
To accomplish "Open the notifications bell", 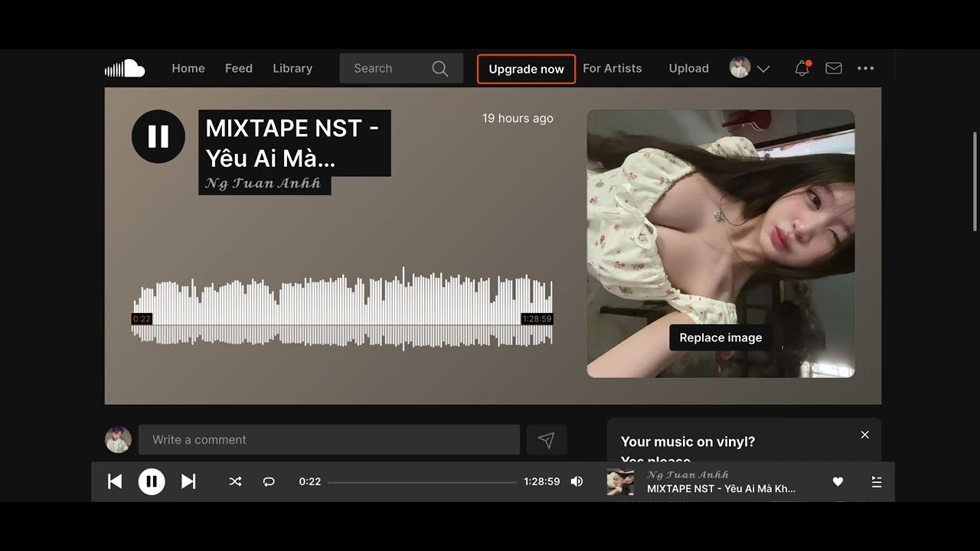I will pyautogui.click(x=802, y=68).
